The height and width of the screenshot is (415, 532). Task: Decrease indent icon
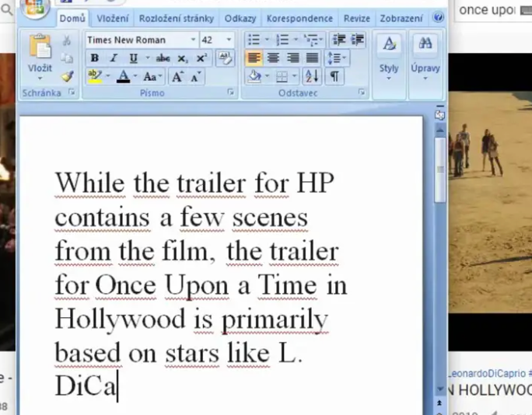tap(338, 40)
